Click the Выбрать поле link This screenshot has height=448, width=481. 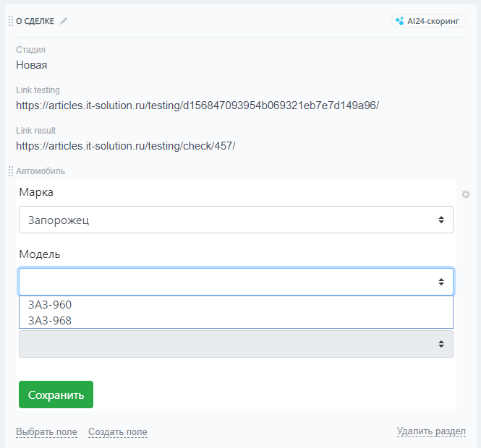(x=46, y=432)
